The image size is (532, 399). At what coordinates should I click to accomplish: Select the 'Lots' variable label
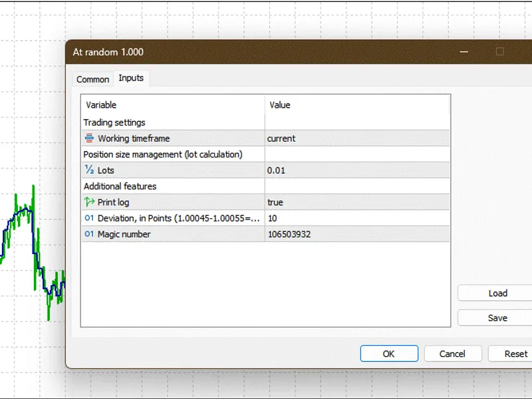pos(106,170)
